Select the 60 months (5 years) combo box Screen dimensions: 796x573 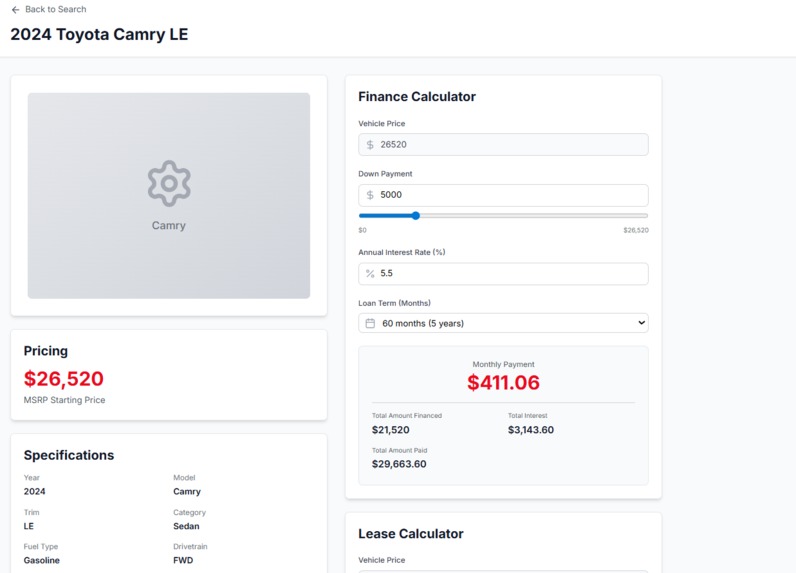point(503,323)
